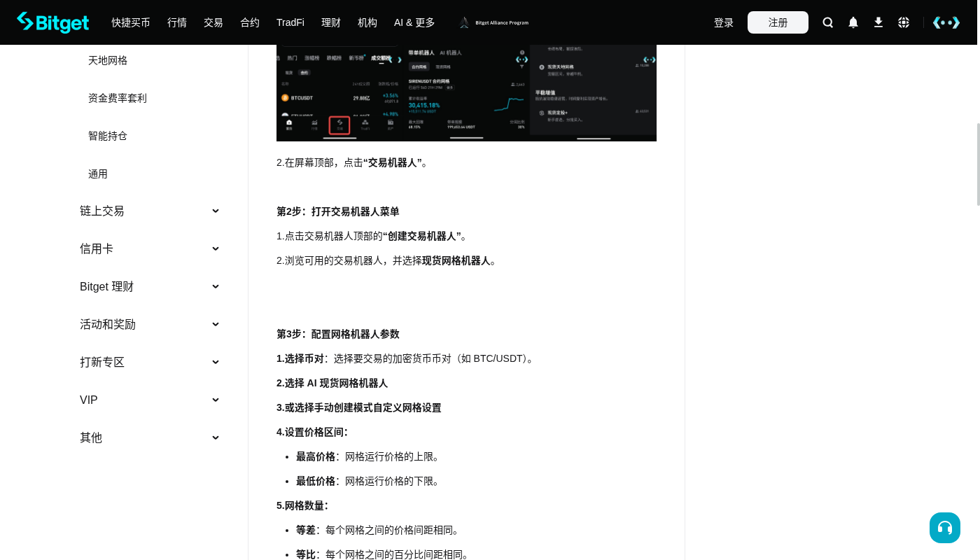Click the heading 第2步：打开交易机器人菜单
980x560 pixels.
[x=338, y=211]
